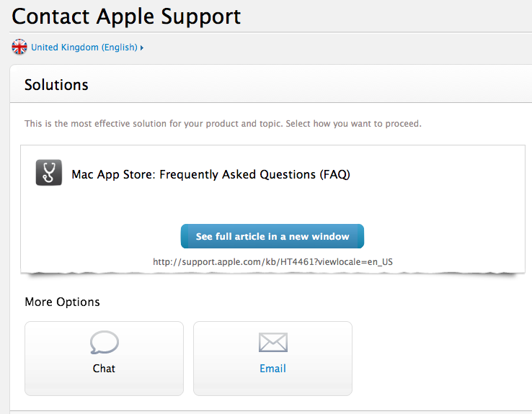Open the Email link text
This screenshot has height=414, width=532.
pyautogui.click(x=272, y=369)
